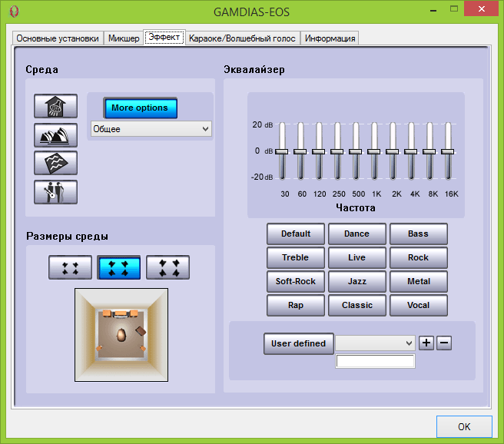This screenshot has height=444, width=504.
Task: Select the music pub performers environment icon
Action: coord(55,191)
